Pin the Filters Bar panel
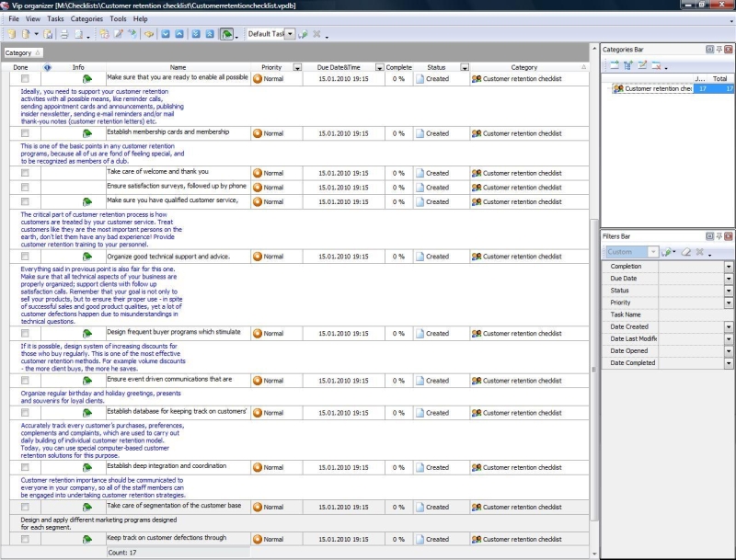Viewport: 736px width, 560px height. click(719, 236)
